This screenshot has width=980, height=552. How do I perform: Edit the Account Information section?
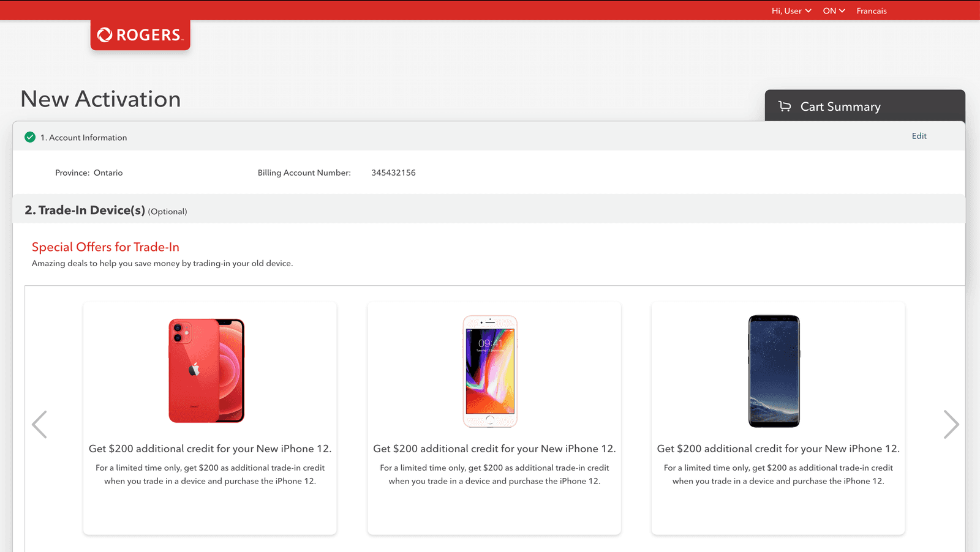(919, 136)
